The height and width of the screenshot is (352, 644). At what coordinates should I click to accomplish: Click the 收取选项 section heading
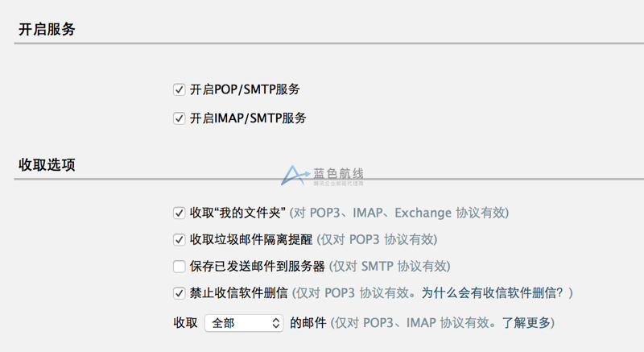[47, 164]
